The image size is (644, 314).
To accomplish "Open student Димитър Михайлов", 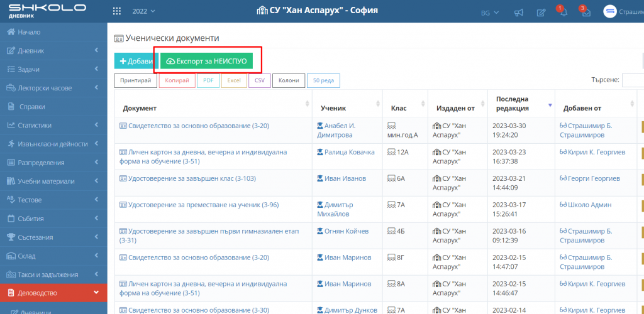I will pyautogui.click(x=335, y=209).
